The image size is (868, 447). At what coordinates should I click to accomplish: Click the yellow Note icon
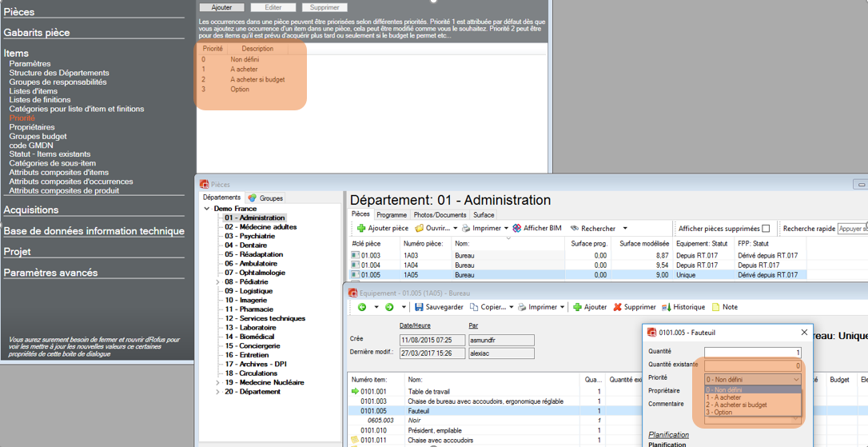[x=716, y=307]
